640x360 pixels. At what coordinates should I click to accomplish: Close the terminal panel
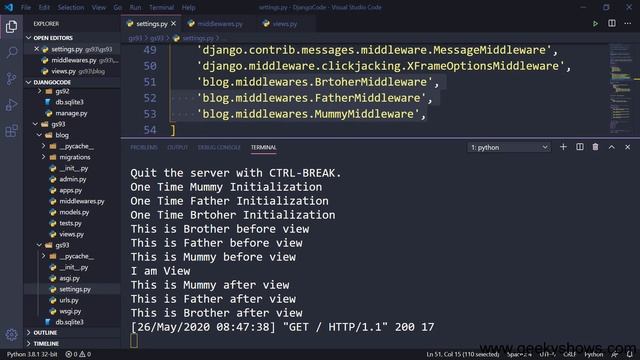[x=627, y=147]
